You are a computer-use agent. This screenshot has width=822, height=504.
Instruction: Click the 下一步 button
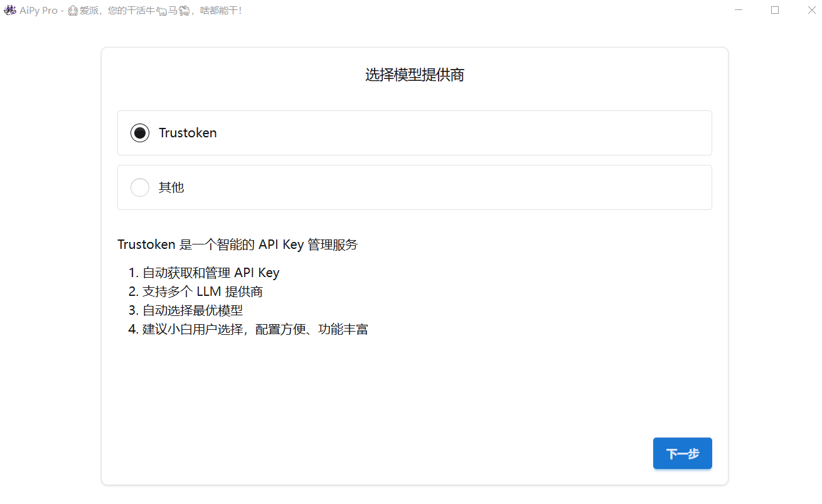pyautogui.click(x=682, y=453)
